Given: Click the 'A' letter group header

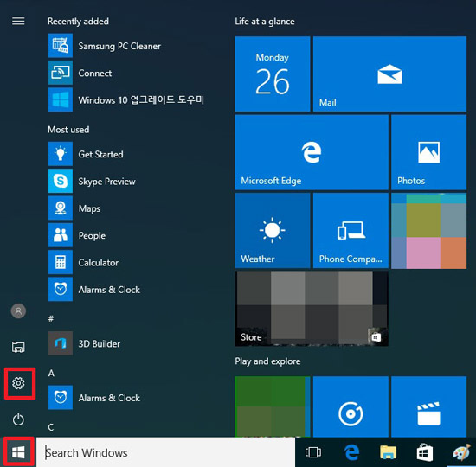Looking at the screenshot, I should pos(51,373).
